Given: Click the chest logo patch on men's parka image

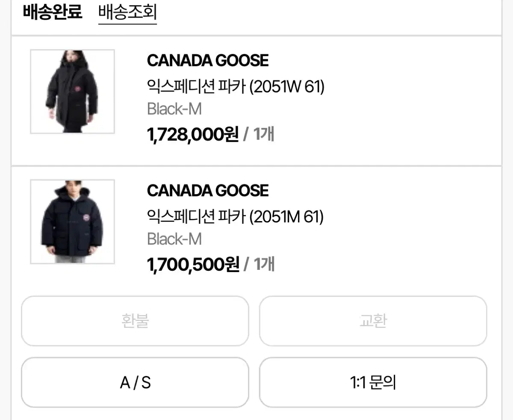Looking at the screenshot, I should (x=87, y=219).
